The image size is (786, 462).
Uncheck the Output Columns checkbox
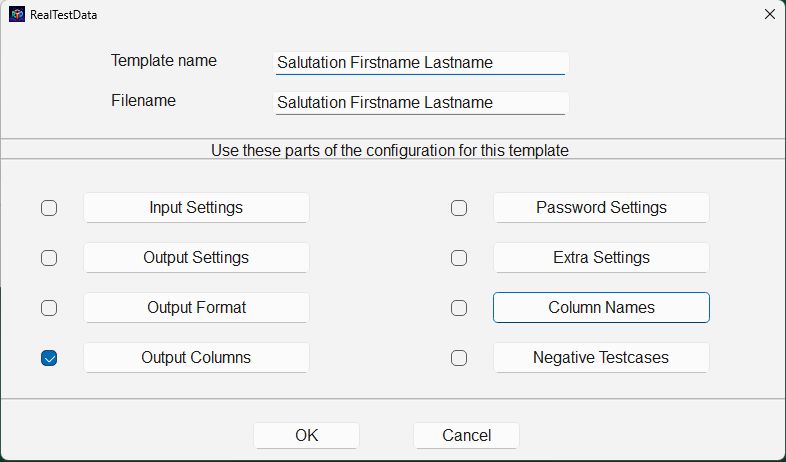pyautogui.click(x=49, y=358)
